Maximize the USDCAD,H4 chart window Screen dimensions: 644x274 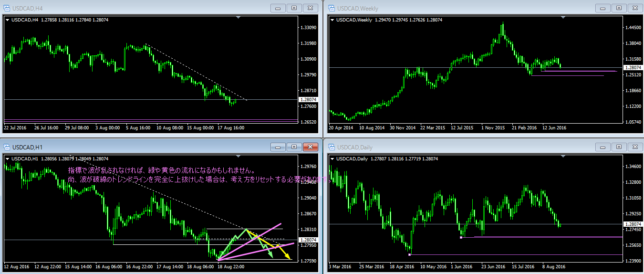click(294, 8)
